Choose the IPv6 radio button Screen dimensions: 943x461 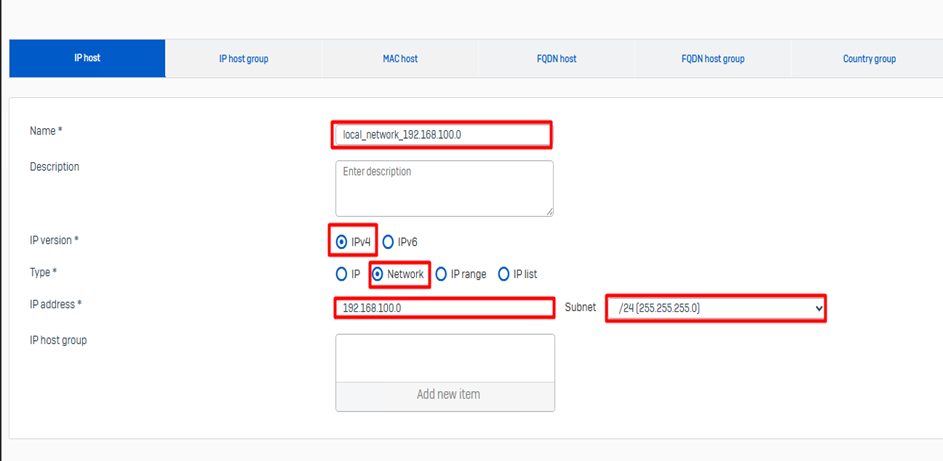(388, 242)
